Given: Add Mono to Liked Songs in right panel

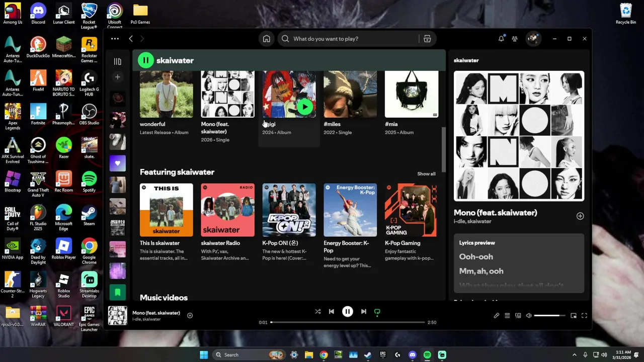Looking at the screenshot, I should pyautogui.click(x=580, y=216).
